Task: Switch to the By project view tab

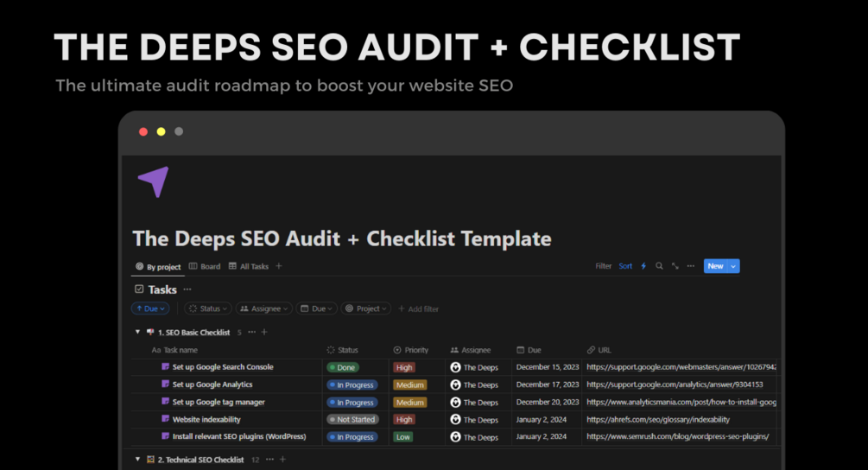Action: click(158, 267)
